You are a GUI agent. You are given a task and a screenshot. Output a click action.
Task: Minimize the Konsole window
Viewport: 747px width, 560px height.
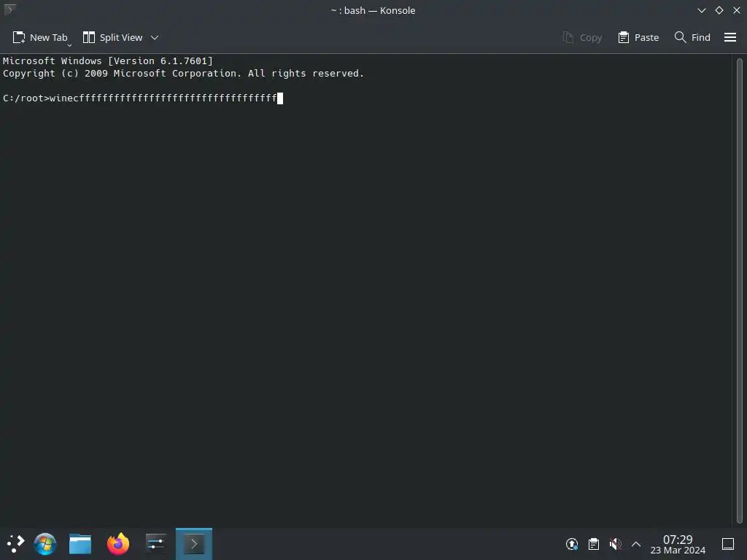701,10
